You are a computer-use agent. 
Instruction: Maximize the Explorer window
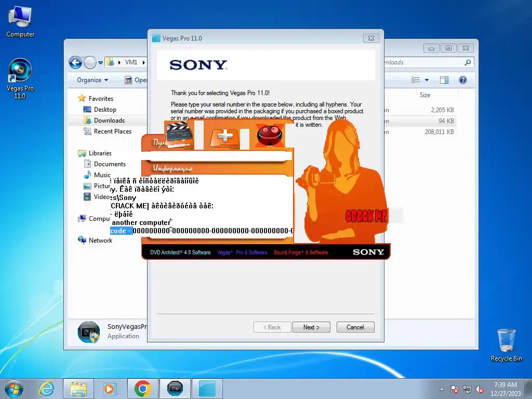(x=448, y=48)
